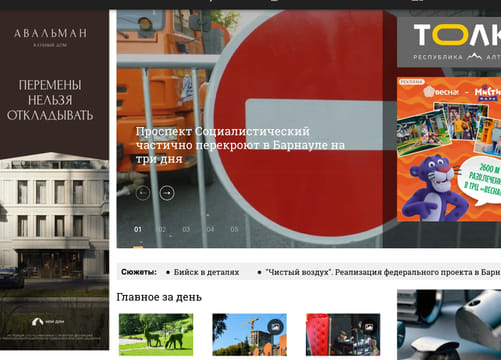Screen dimensions: 501x360
Task: Open the green deer topiary news thumbnail
Action: click(156, 334)
